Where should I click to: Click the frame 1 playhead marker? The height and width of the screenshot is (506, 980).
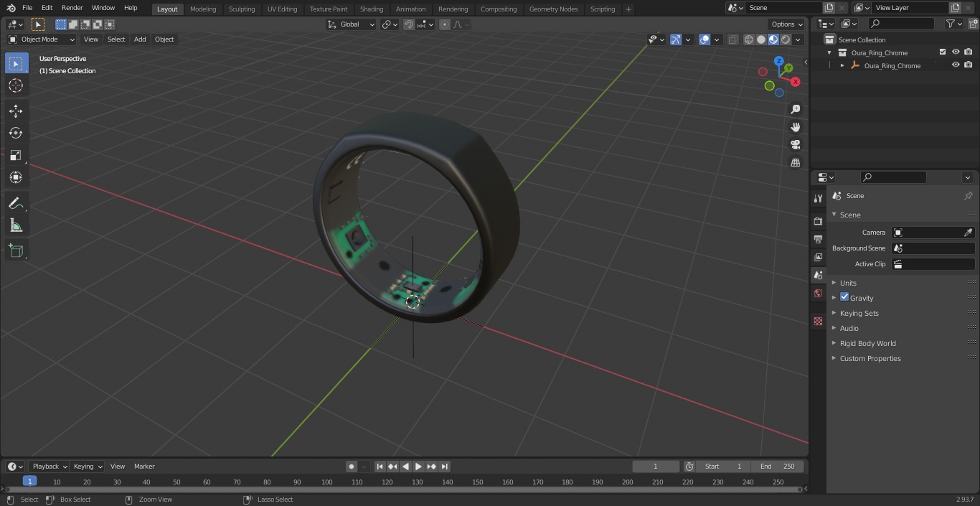point(29,481)
